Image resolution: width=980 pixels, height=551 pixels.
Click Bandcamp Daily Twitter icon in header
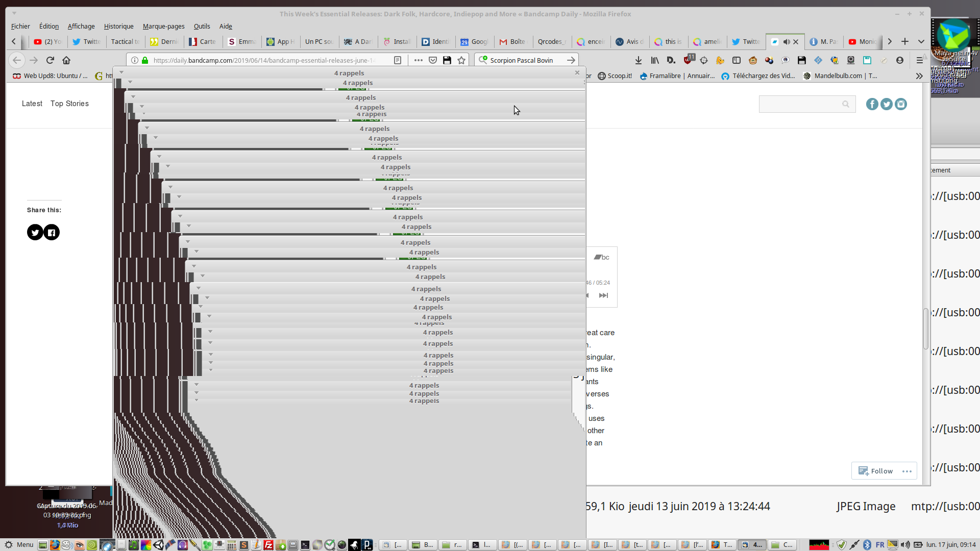(x=887, y=104)
